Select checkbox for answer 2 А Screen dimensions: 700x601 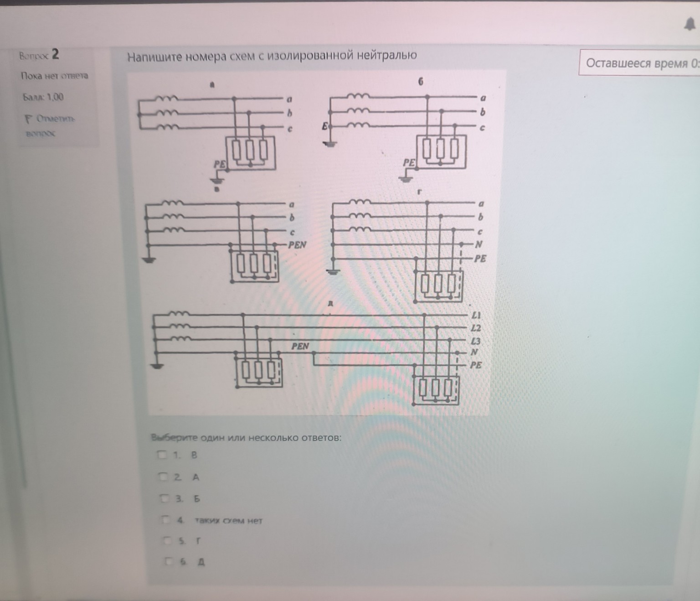[163, 477]
